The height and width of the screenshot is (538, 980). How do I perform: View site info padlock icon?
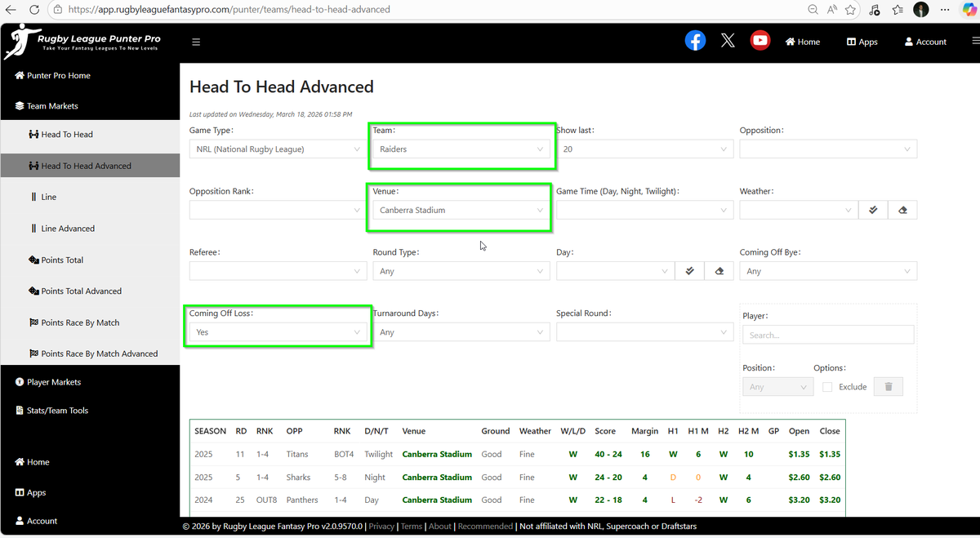pos(57,10)
